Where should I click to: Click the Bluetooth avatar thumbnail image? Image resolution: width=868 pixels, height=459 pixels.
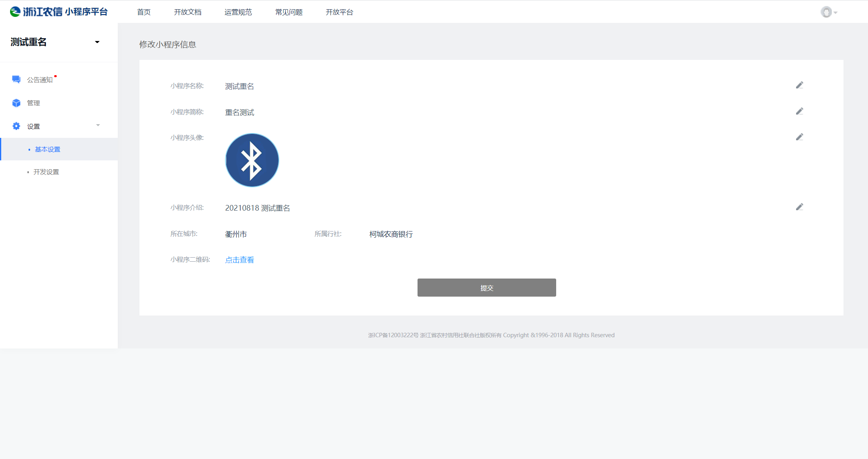click(252, 160)
